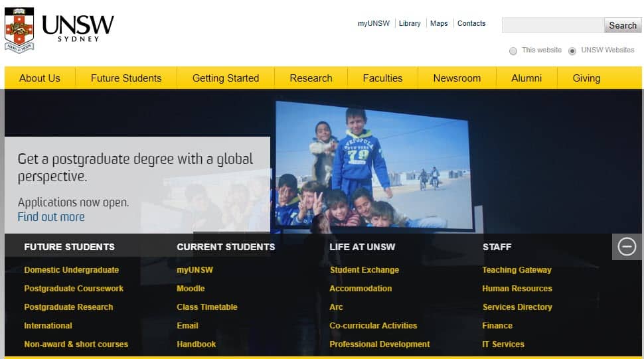Screen dimensions: 644x359
Task: Open the IT Services link
Action: coord(503,344)
